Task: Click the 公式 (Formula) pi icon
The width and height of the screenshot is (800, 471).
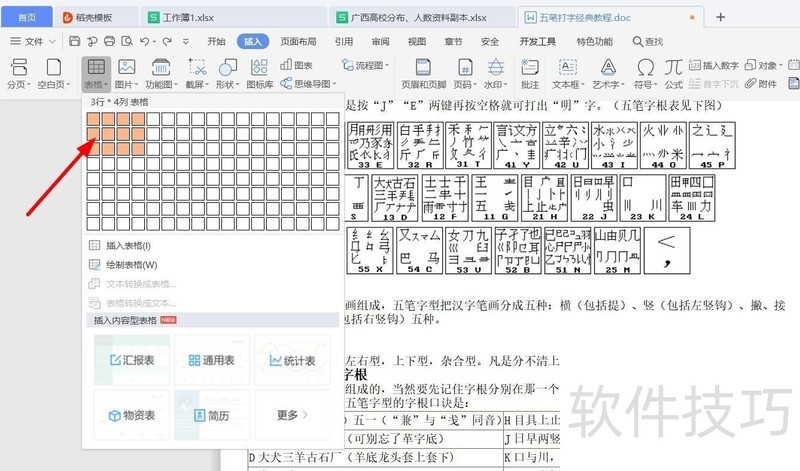Action: pyautogui.click(x=674, y=67)
